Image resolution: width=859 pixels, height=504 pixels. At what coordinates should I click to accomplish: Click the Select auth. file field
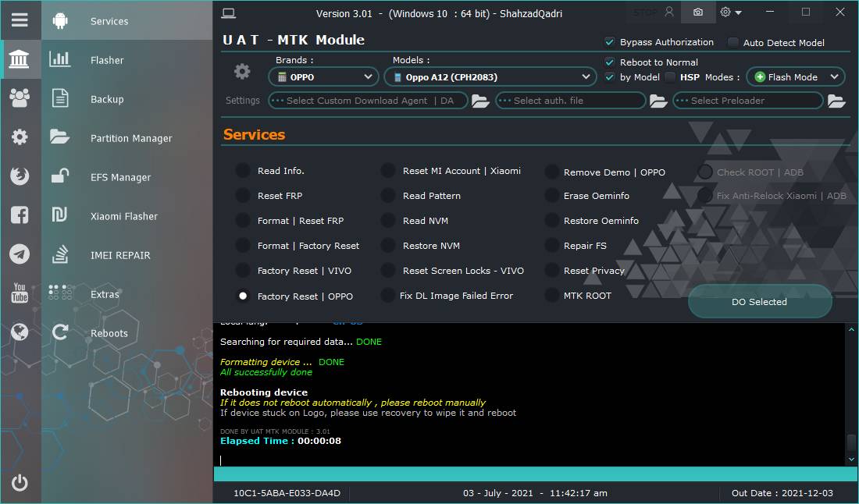click(x=570, y=101)
